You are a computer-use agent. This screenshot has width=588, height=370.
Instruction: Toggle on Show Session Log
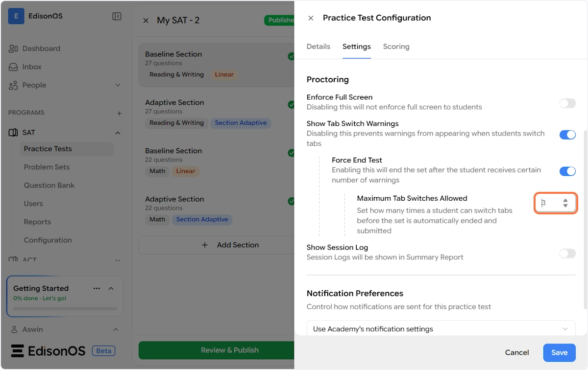567,253
